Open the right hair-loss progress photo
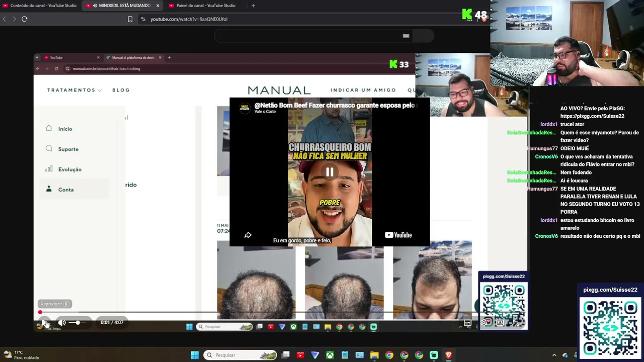 pos(433,280)
